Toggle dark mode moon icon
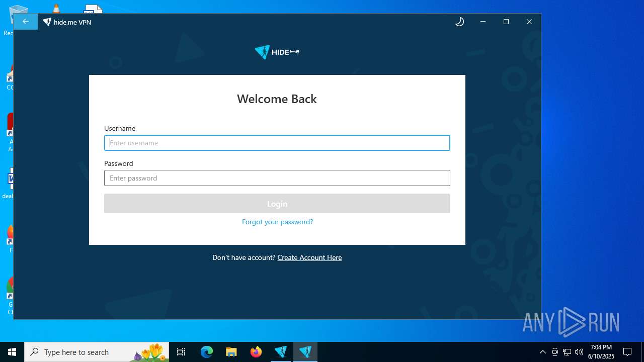Viewport: 644px width, 362px height. click(459, 22)
